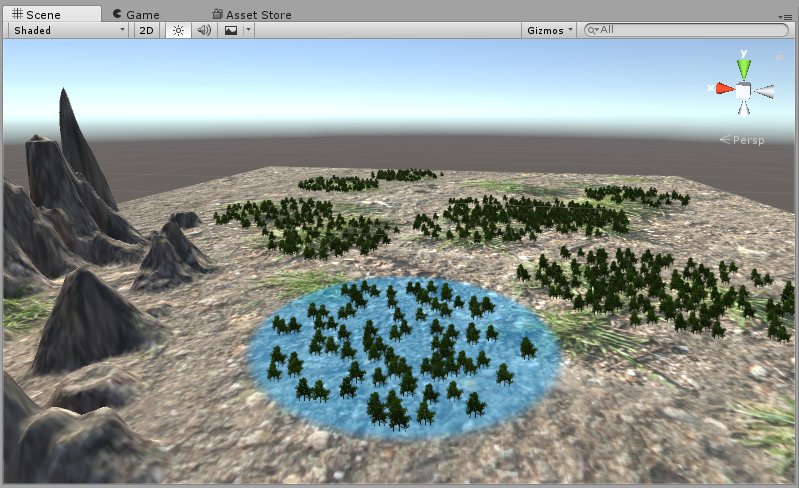Click the scene search field

coord(690,30)
